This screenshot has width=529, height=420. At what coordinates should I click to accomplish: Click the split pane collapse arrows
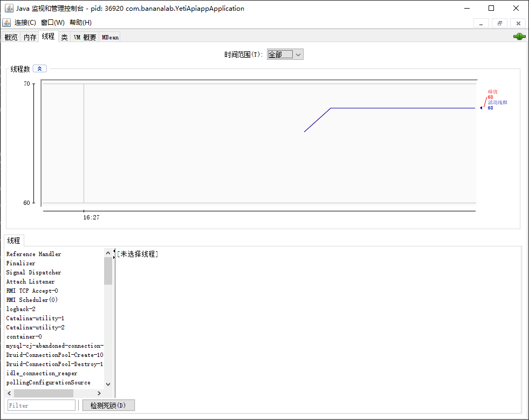(114, 254)
